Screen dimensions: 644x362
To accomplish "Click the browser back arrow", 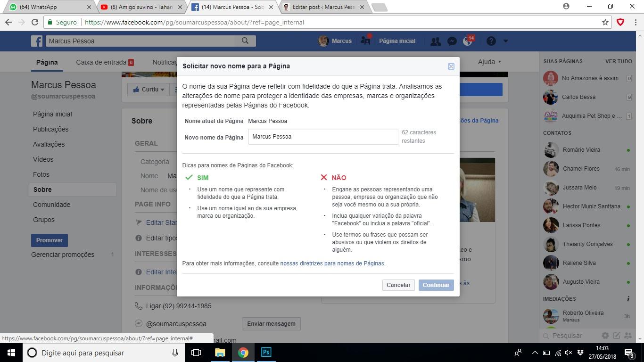I will [8, 22].
